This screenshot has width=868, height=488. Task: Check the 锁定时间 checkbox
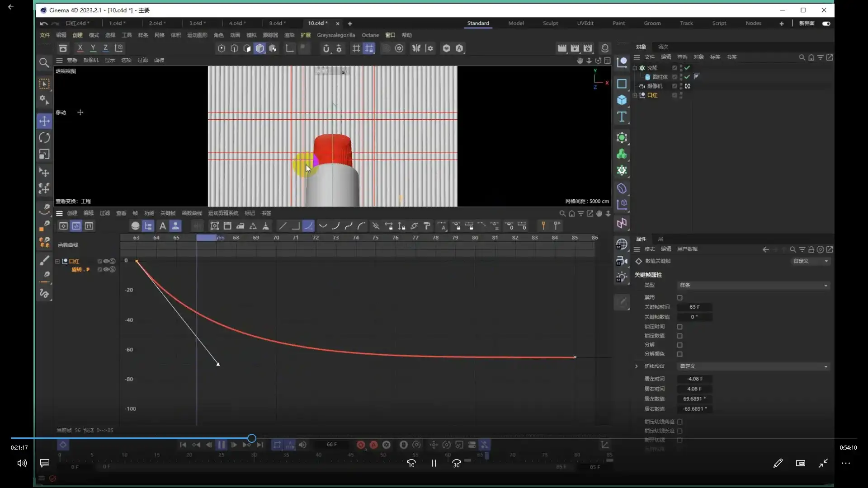pyautogui.click(x=679, y=326)
